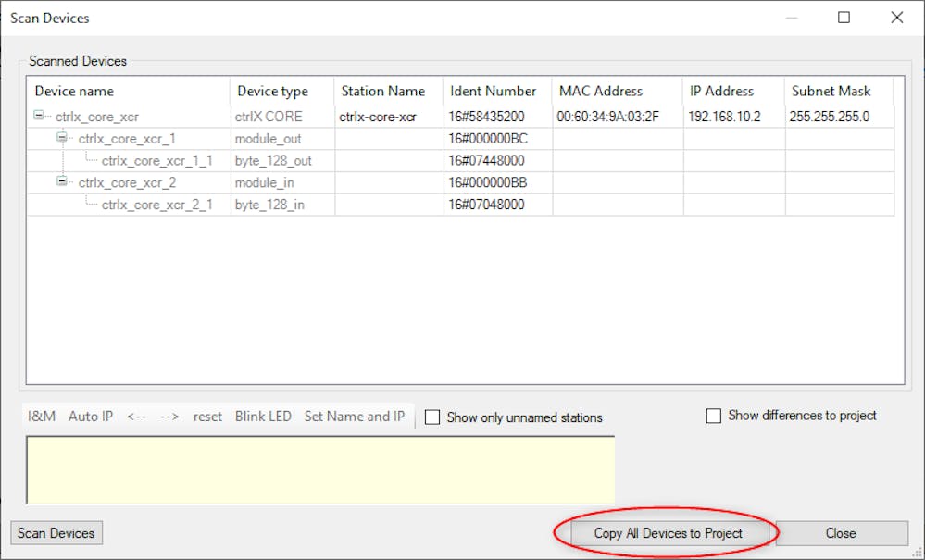
Task: Enable Show differences to project checkbox
Action: [x=714, y=416]
